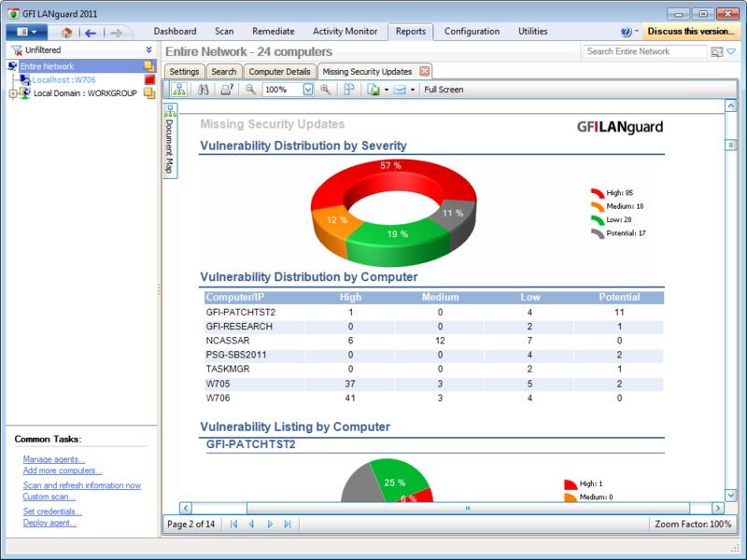747x560 pixels.
Task: Click the NCASSAR row in the computer table
Action: coord(434,341)
